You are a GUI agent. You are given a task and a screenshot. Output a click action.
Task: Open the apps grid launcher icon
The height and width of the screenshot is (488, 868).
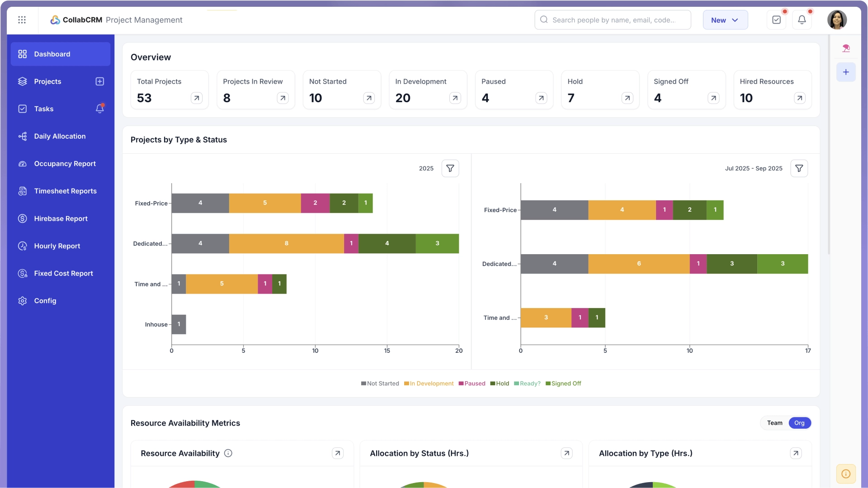coord(22,20)
